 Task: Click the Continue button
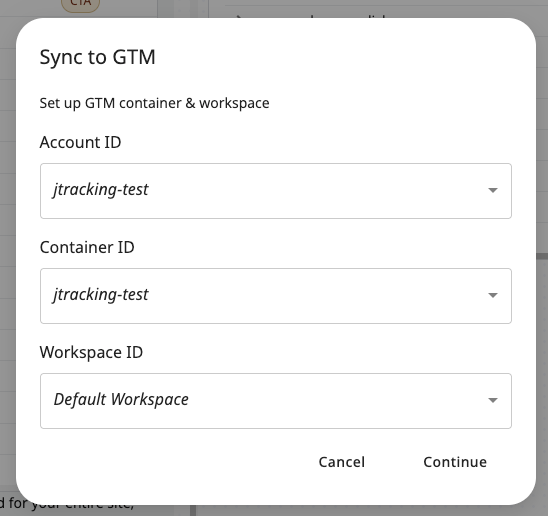pos(455,462)
